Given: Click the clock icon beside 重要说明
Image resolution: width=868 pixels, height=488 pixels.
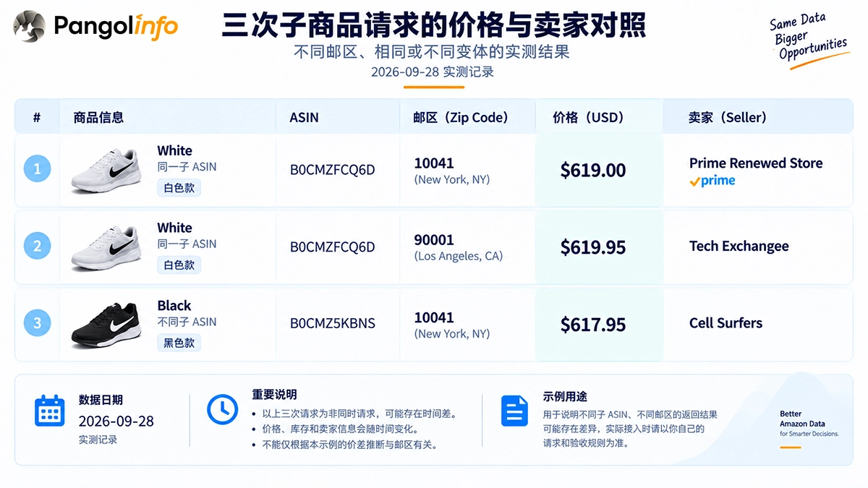Looking at the screenshot, I should coord(223,410).
